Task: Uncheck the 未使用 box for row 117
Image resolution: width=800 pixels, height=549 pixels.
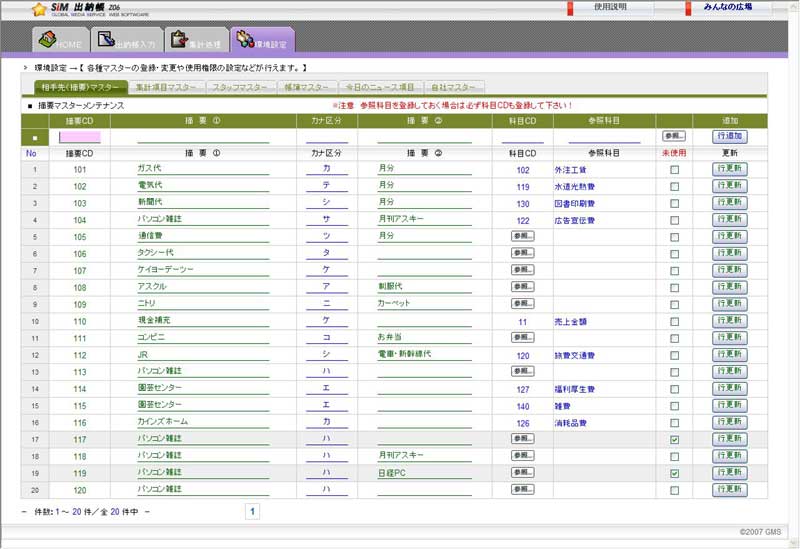Action: [x=673, y=439]
